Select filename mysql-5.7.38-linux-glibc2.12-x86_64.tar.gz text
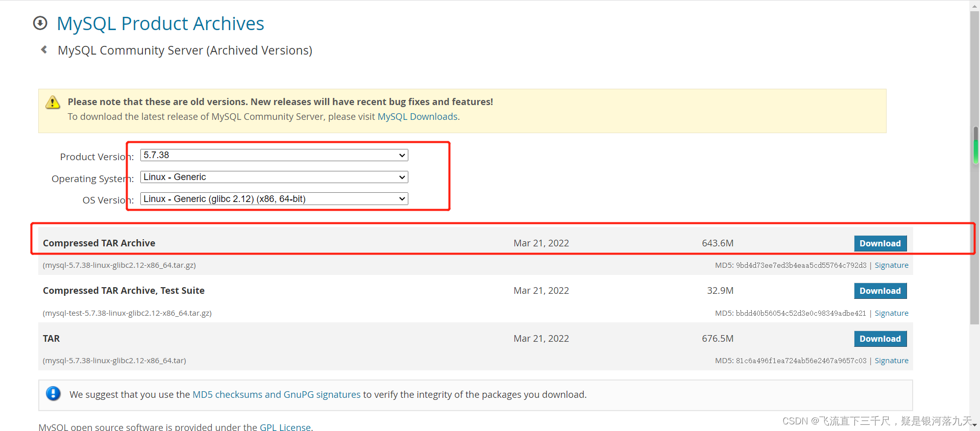 [119, 265]
